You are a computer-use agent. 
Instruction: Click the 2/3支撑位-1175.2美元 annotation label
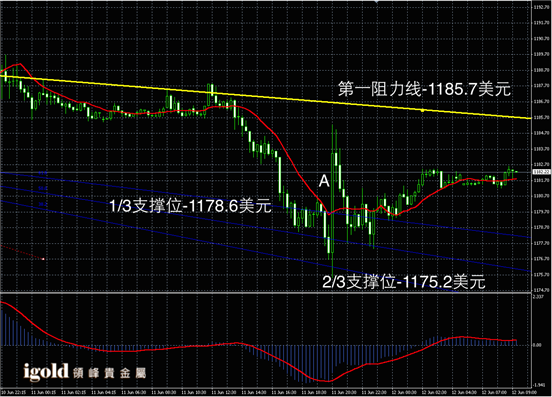(404, 282)
